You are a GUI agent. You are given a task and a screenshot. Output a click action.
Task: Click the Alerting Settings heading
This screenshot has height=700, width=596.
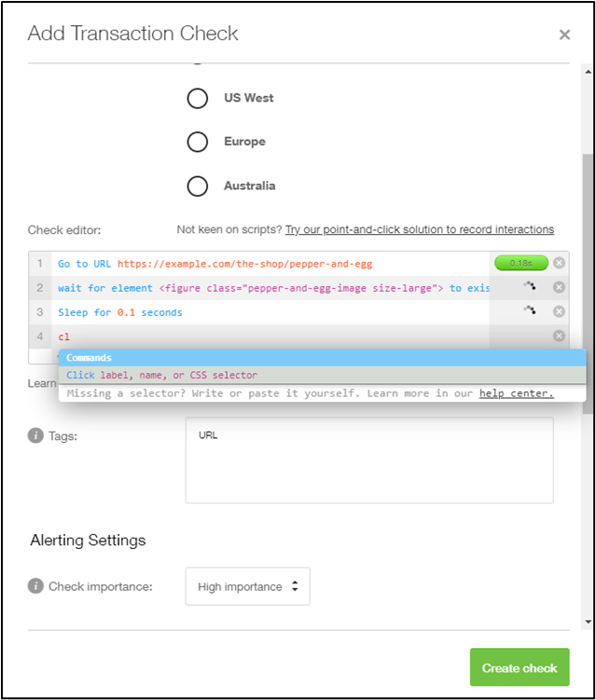88,541
